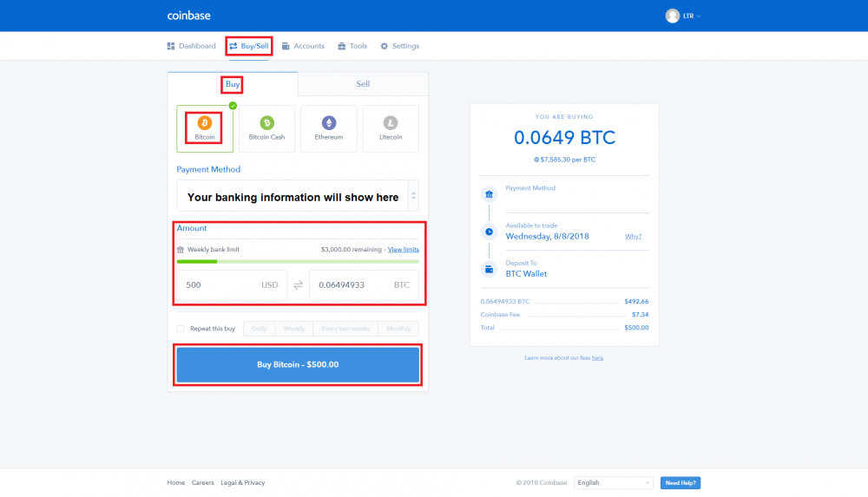
Task: Open the Payment Method selector
Action: click(x=297, y=197)
